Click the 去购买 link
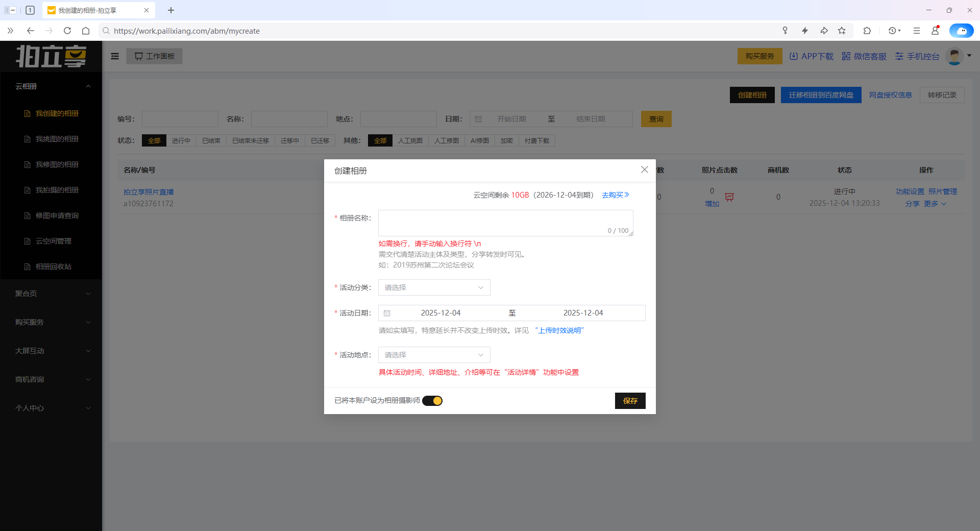The width and height of the screenshot is (980, 531). click(x=615, y=195)
